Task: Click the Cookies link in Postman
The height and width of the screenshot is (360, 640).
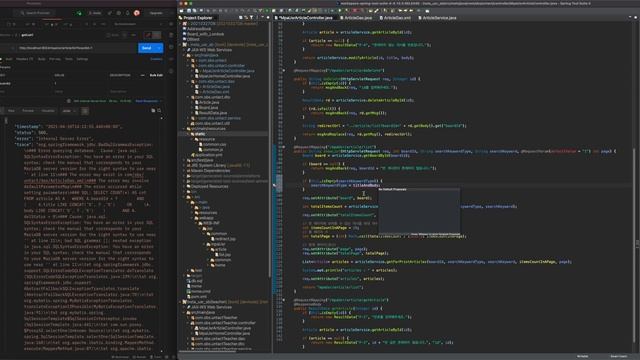Action: (156, 59)
